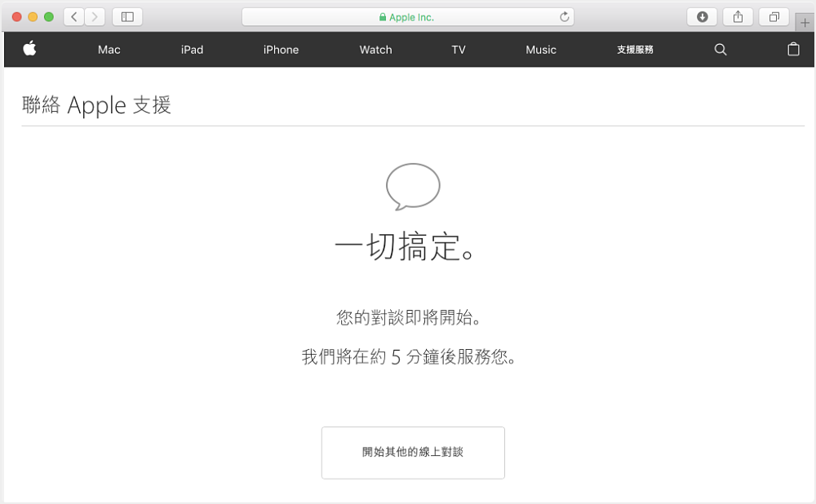Add a new tab with plus button

[x=805, y=23]
